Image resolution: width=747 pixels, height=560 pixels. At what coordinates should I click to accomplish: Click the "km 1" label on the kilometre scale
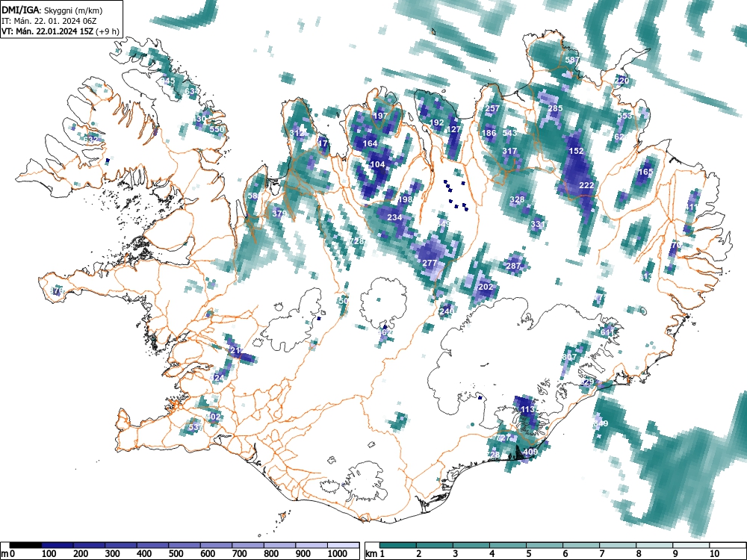374,554
